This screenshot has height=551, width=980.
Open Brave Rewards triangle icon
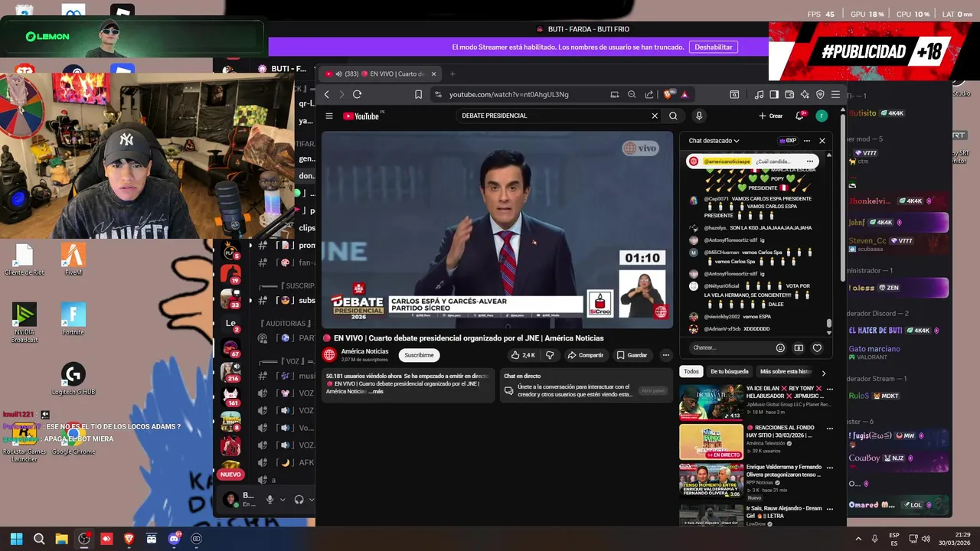click(684, 94)
